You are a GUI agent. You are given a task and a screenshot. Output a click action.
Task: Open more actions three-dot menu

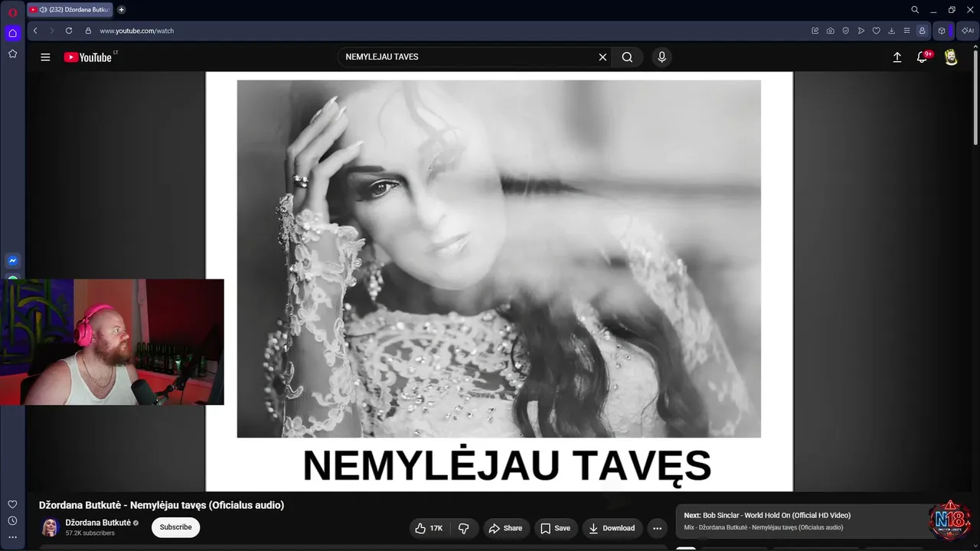(x=657, y=528)
